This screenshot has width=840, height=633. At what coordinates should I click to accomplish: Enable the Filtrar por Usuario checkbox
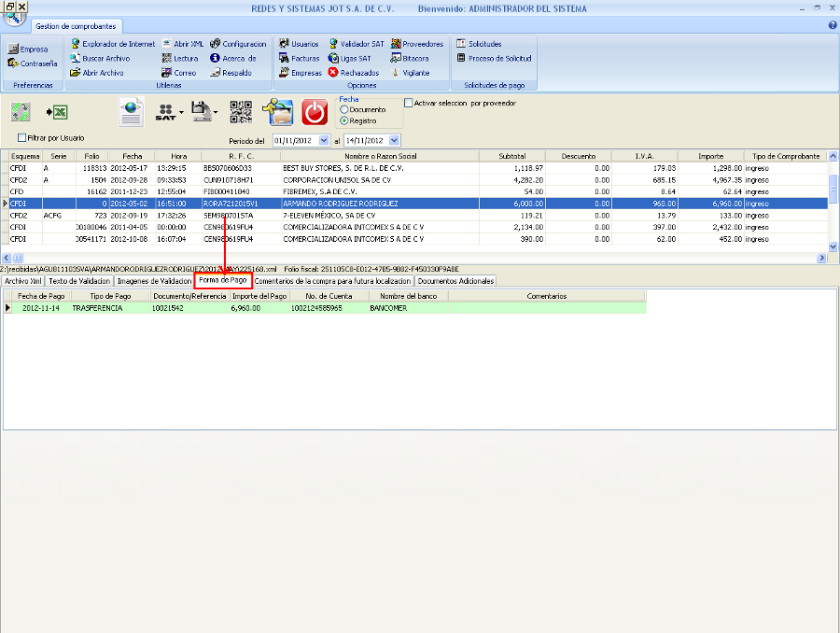[22, 138]
